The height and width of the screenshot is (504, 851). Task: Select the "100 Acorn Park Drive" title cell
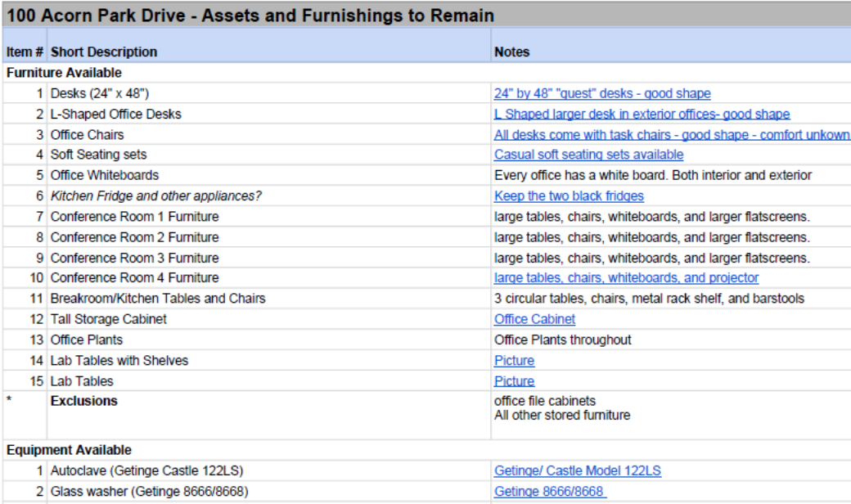tap(250, 15)
